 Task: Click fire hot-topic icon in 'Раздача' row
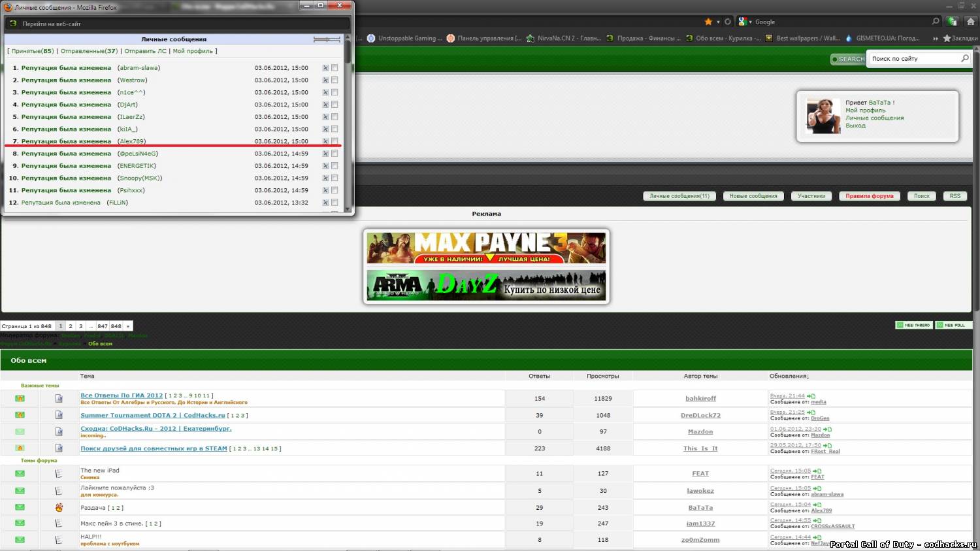tap(59, 507)
